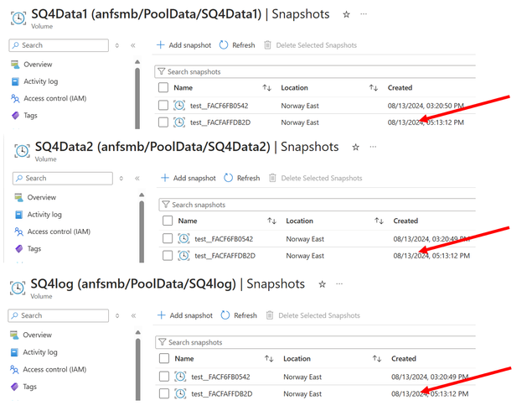The image size is (532, 416).
Task: Click the Search snapshots filter in SQ4Data2
Action: [x=318, y=205]
